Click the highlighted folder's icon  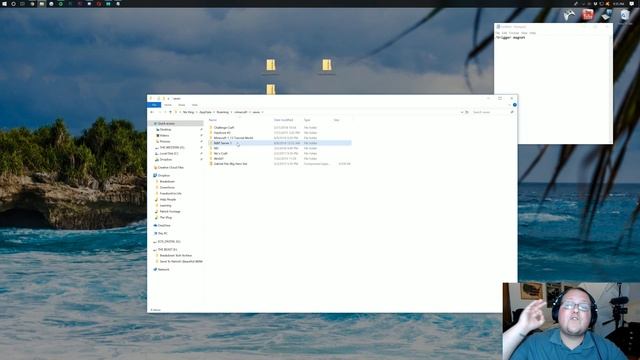[x=211, y=143]
